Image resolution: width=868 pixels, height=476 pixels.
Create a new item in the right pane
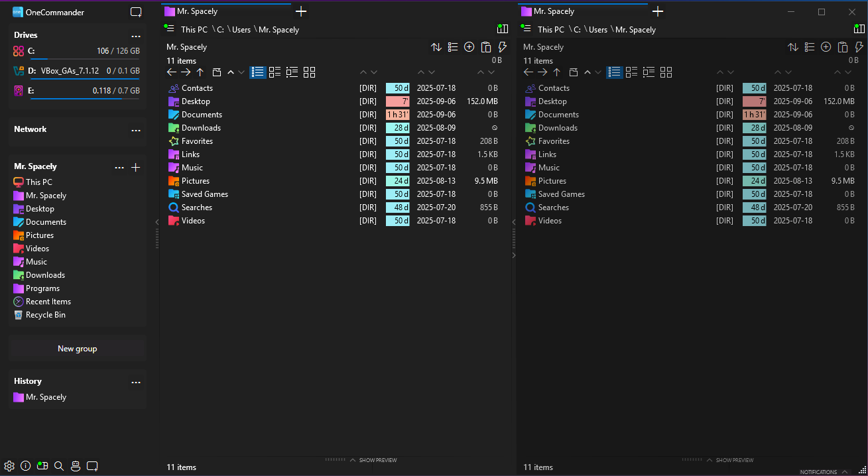826,47
